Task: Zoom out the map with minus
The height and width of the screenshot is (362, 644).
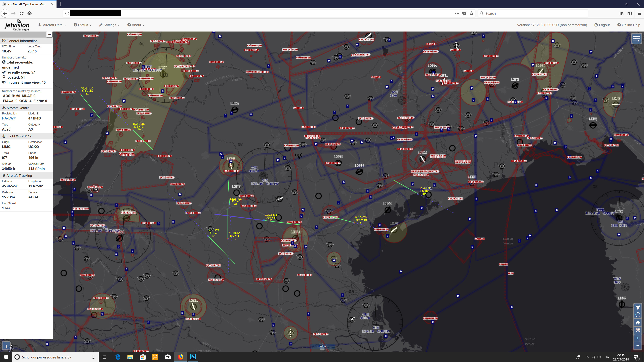Action: point(638,346)
